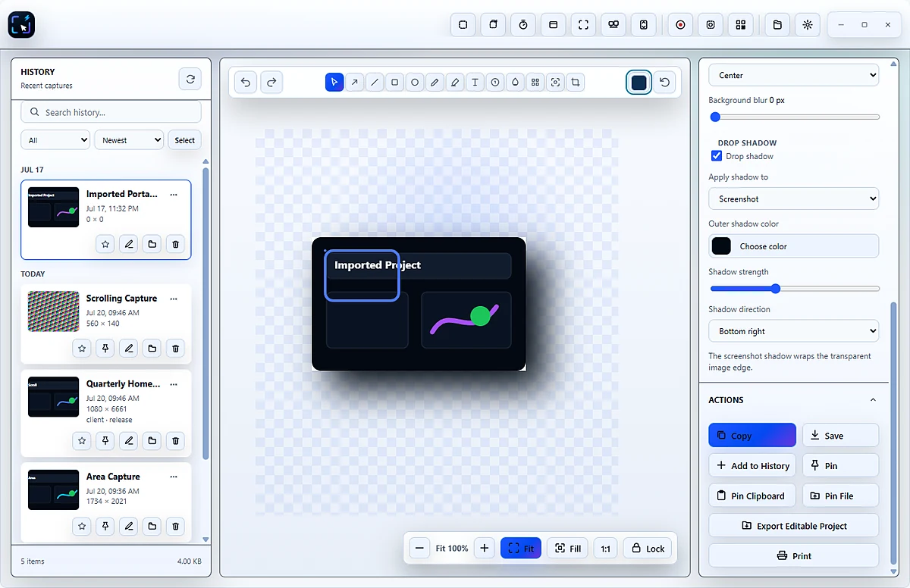The image size is (910, 588).
Task: Click the Fit zoom button
Action: coord(521,548)
